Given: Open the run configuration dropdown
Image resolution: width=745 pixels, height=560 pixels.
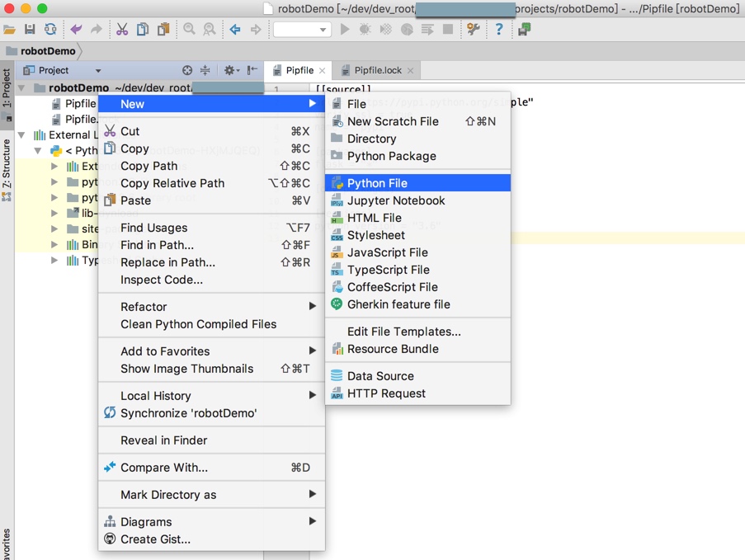Looking at the screenshot, I should pyautogui.click(x=302, y=30).
